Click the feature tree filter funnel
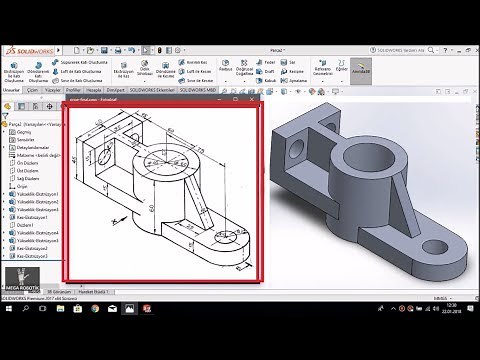 [x=5, y=116]
